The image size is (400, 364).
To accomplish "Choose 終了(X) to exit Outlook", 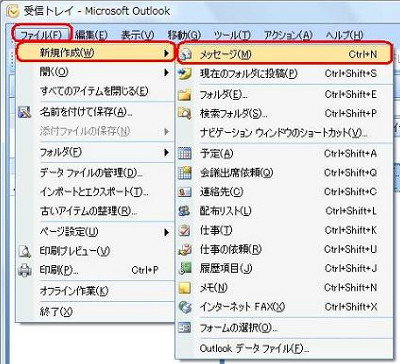I will (95, 312).
